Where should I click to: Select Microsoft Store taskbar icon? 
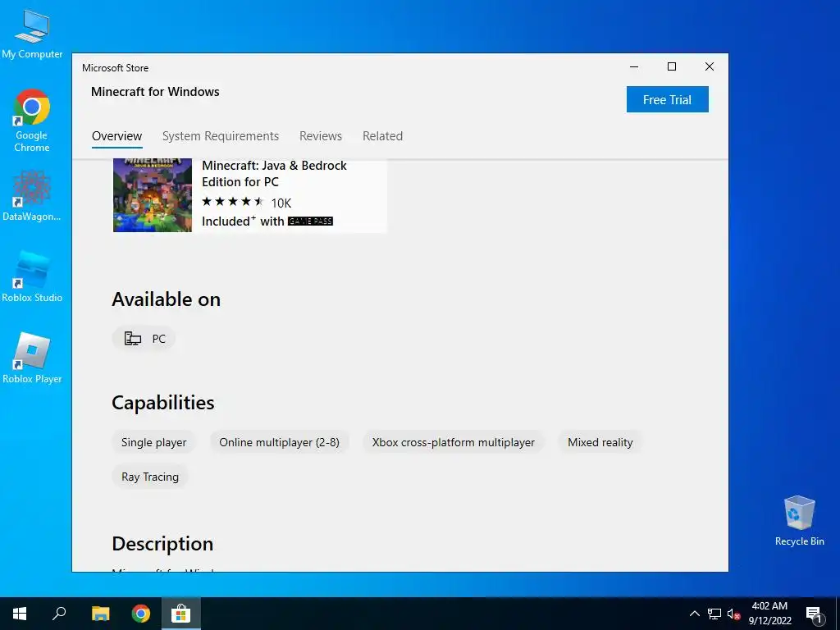pos(181,614)
